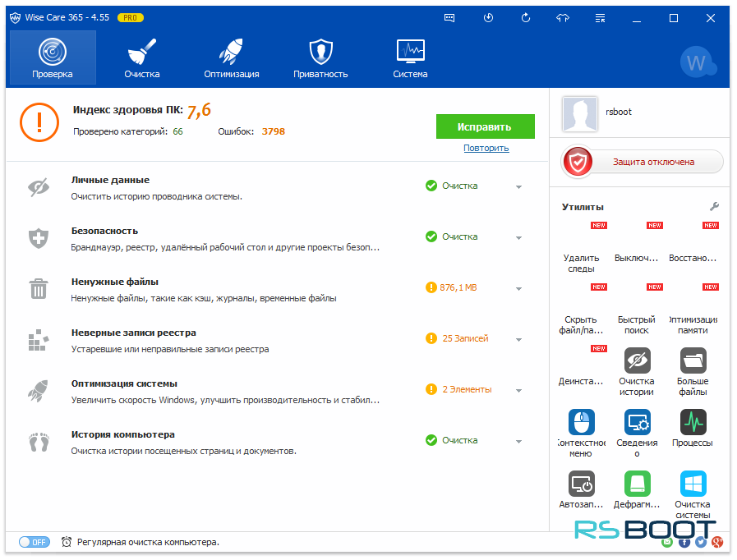
Task: Expand the Неверные записи реестра arrow
Action: point(519,340)
